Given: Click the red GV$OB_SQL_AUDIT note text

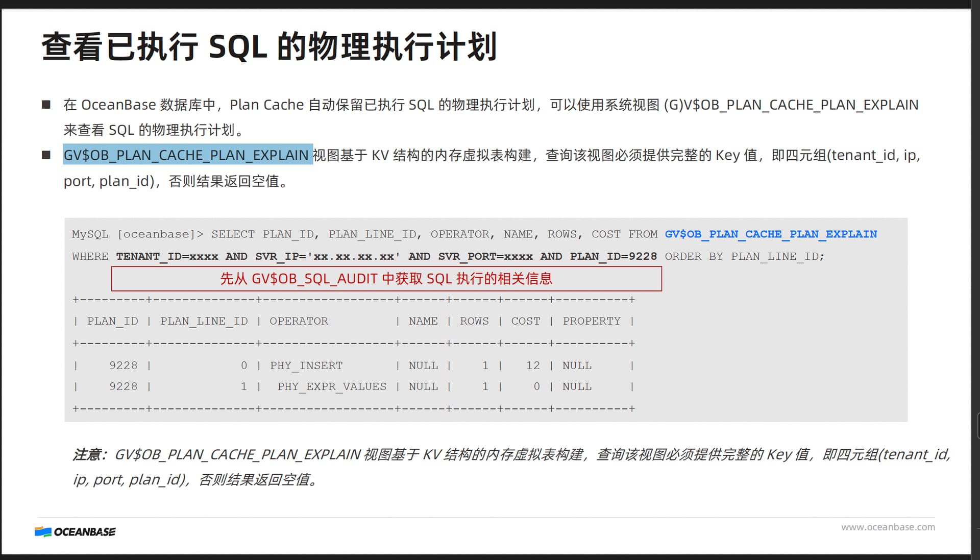Looking at the screenshot, I should click(386, 279).
